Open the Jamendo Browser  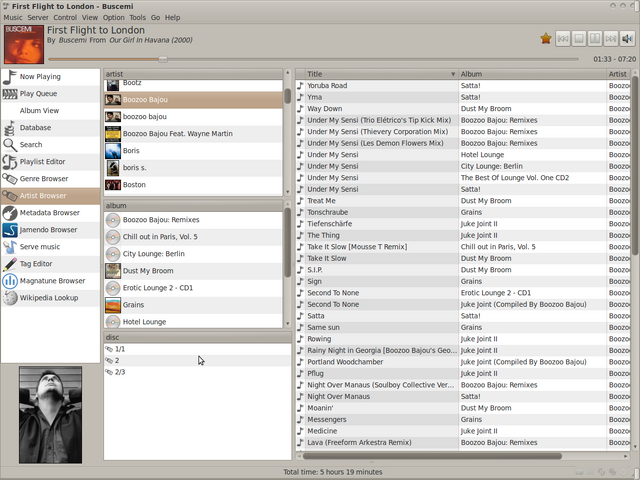51,230
